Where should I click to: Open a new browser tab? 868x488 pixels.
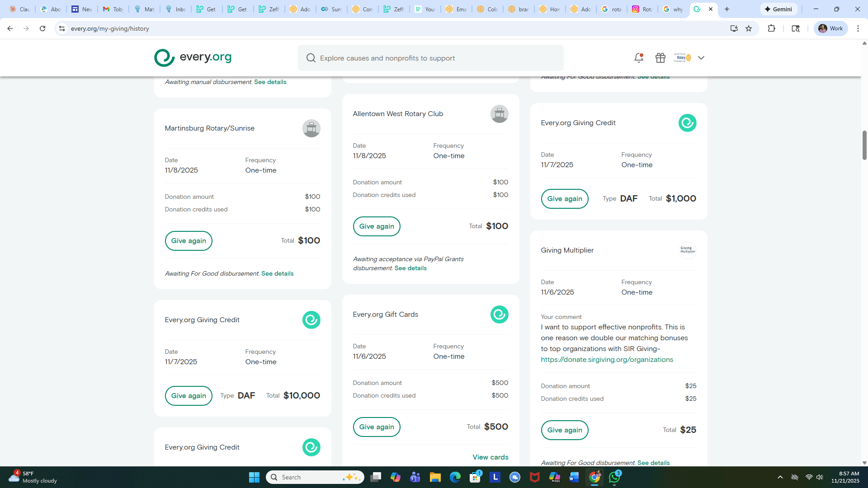click(727, 9)
